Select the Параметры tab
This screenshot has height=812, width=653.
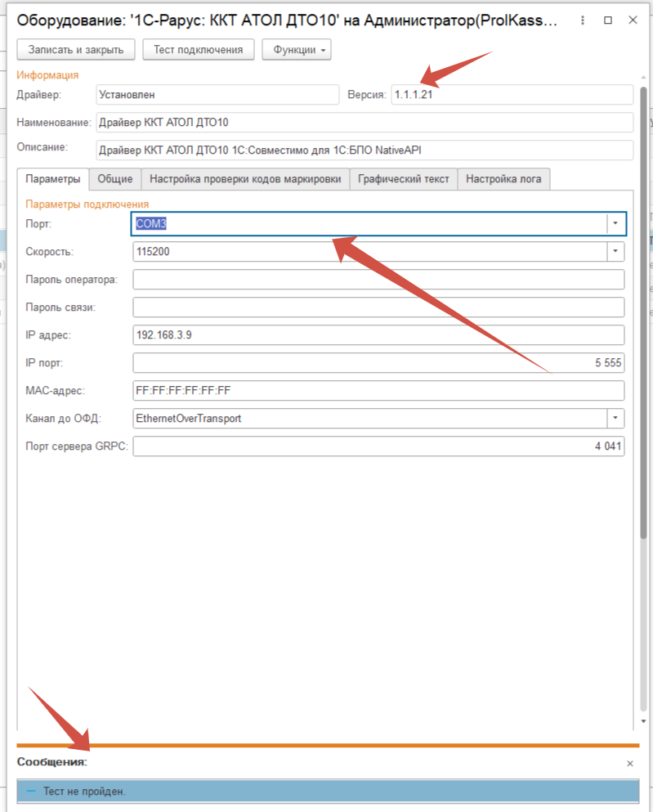pyautogui.click(x=52, y=179)
